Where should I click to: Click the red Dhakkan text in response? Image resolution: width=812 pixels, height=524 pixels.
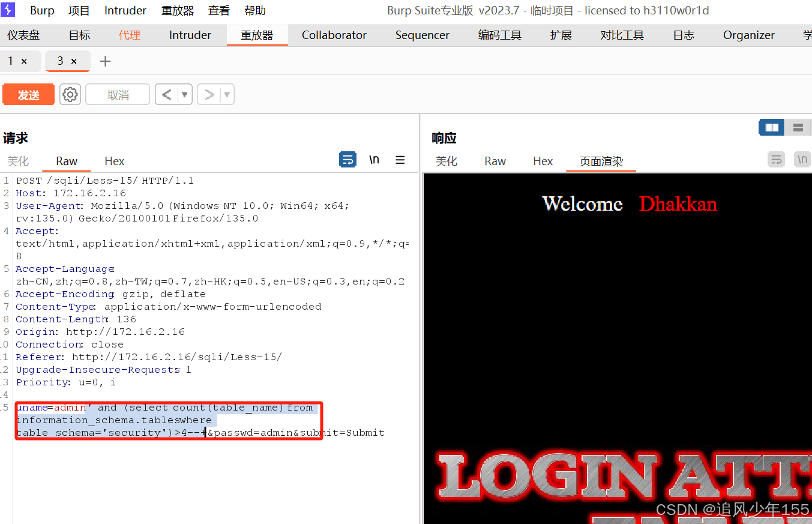click(678, 204)
